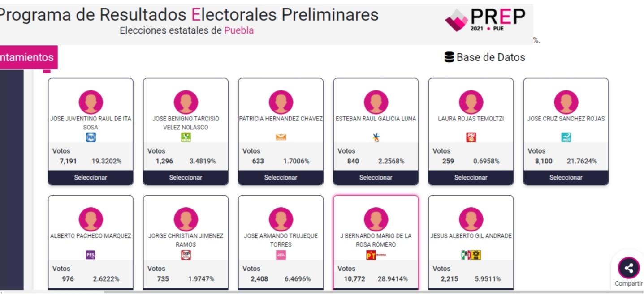Click the PES party logo

[91, 255]
